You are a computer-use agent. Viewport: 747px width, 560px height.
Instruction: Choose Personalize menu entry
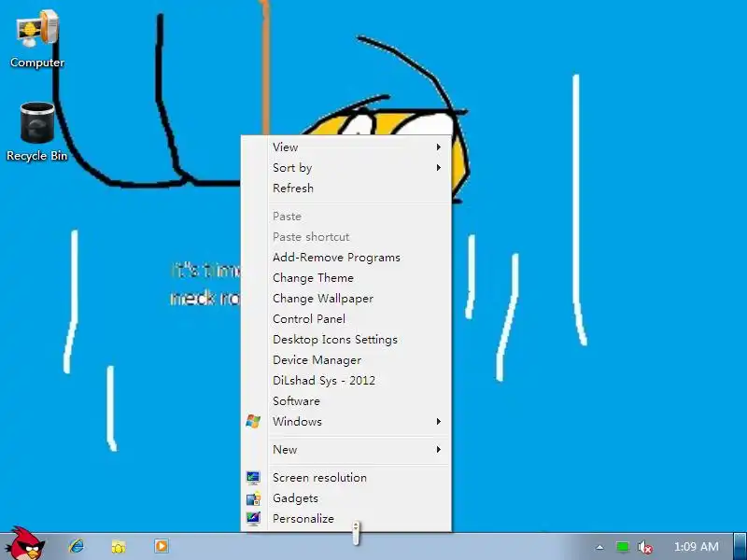coord(345,519)
